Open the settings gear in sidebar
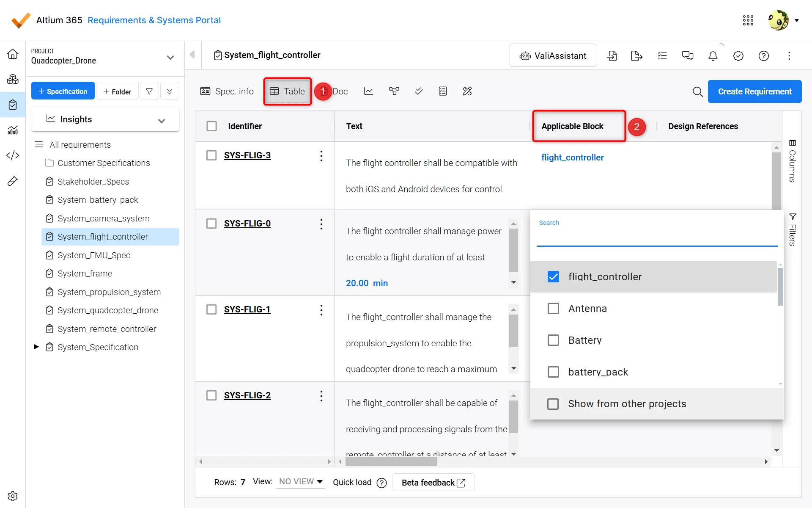 coord(13,496)
